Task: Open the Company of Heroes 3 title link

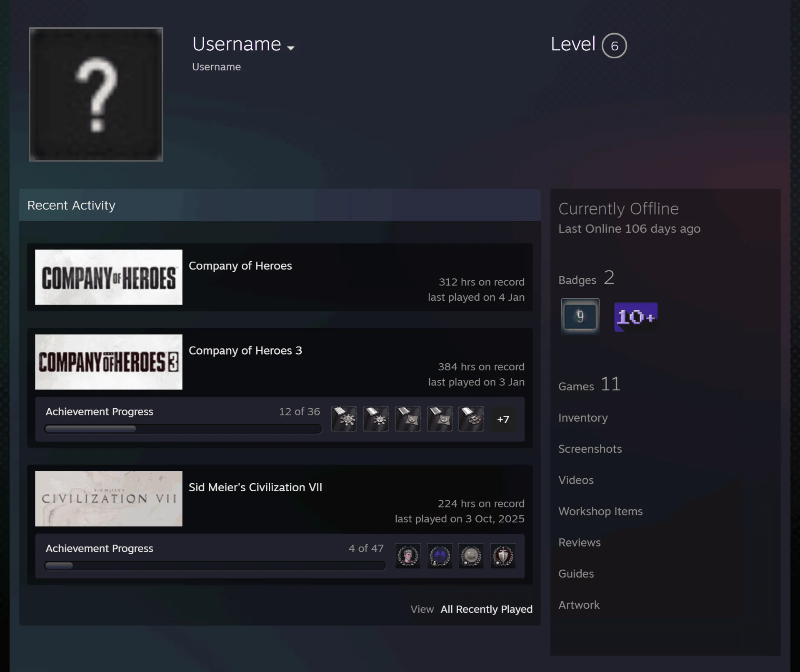Action: (x=245, y=351)
